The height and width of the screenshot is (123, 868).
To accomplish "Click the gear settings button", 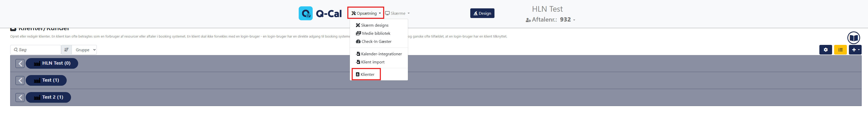I will (825, 50).
